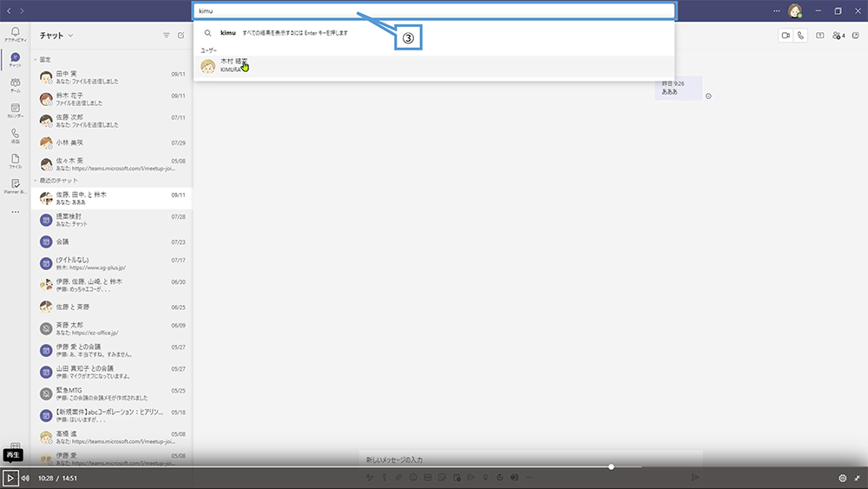
Task: Click the chat list filter icon
Action: (x=166, y=36)
